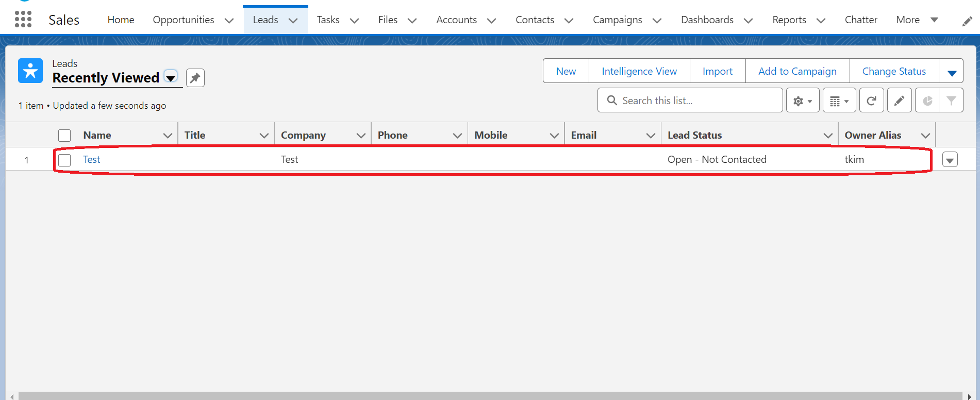Image resolution: width=980 pixels, height=400 pixels.
Task: Toggle the select all rows checkbox
Action: [x=64, y=136]
